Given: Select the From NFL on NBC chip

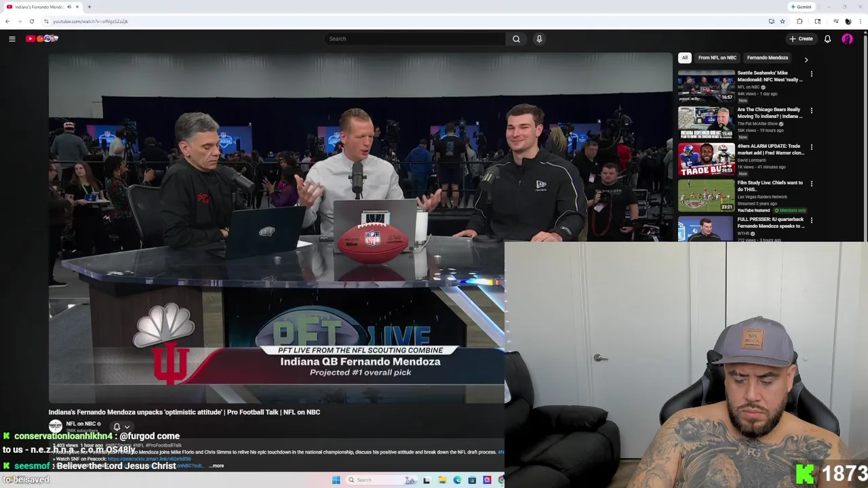Looking at the screenshot, I should [717, 58].
